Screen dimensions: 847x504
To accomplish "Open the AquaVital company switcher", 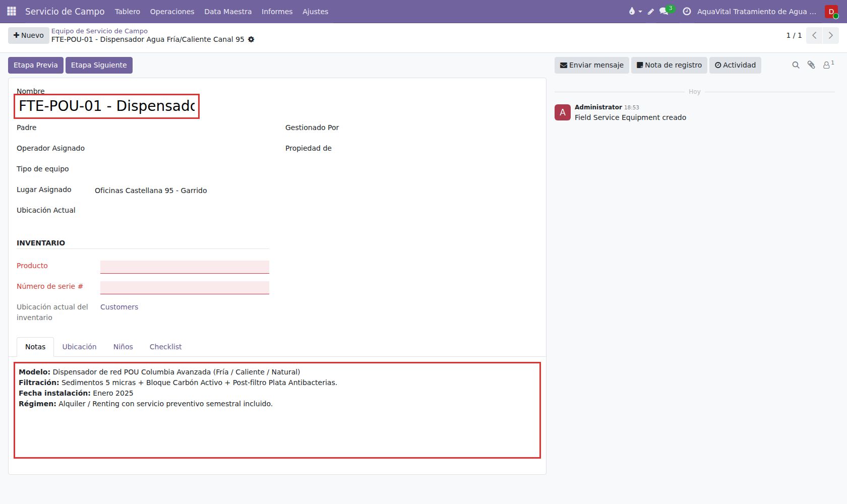I will coord(756,11).
